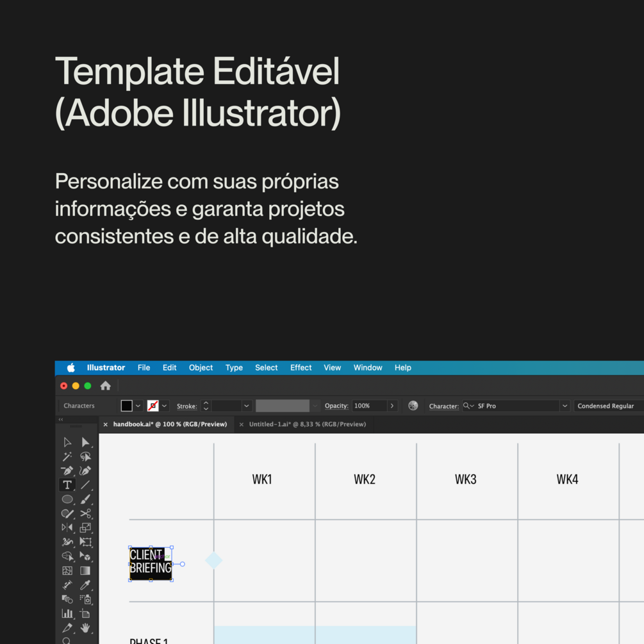Select the Curvature tool
The width and height of the screenshot is (644, 644).
(85, 471)
